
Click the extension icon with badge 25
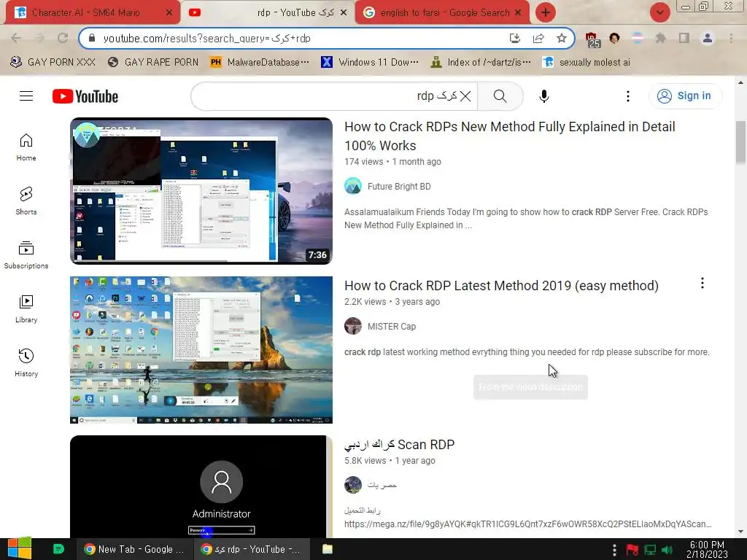592,39
